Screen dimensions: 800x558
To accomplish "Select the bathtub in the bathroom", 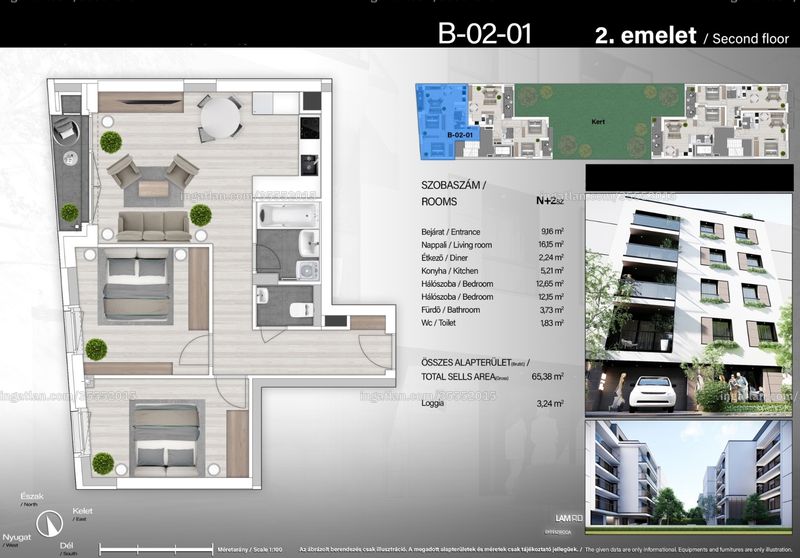I will click(x=287, y=215).
